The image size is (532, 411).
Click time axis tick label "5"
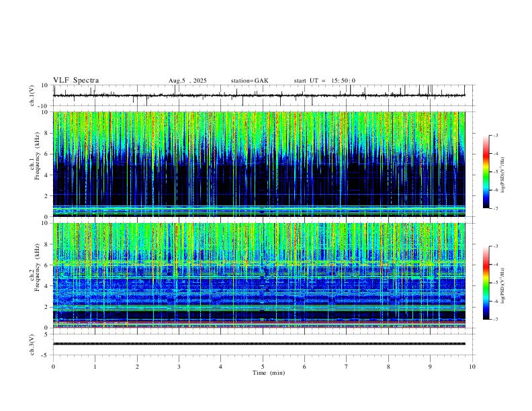[263, 367]
